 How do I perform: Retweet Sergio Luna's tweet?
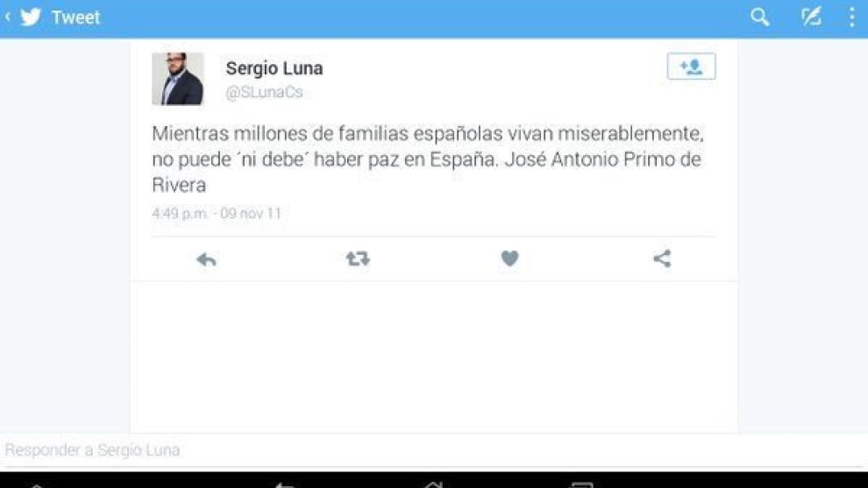(x=358, y=258)
